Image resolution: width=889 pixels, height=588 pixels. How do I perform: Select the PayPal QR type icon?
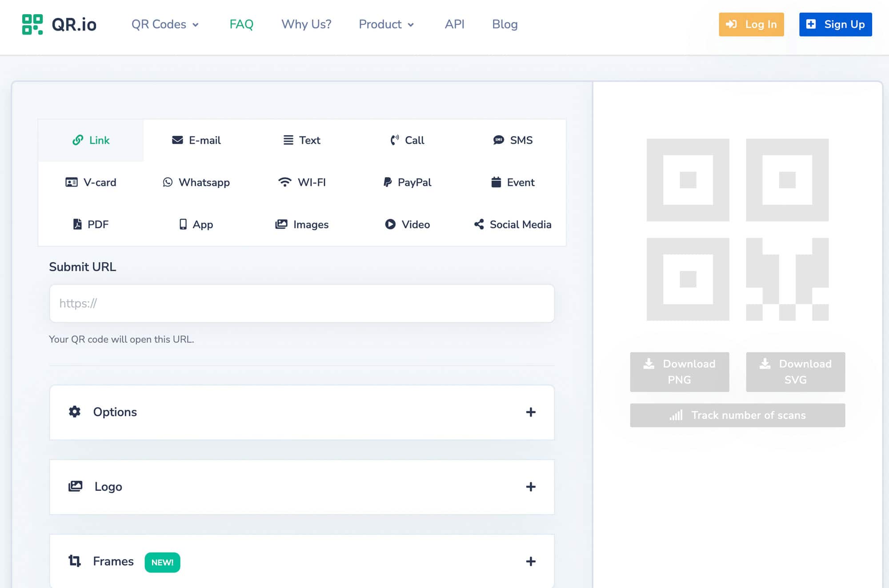(388, 182)
